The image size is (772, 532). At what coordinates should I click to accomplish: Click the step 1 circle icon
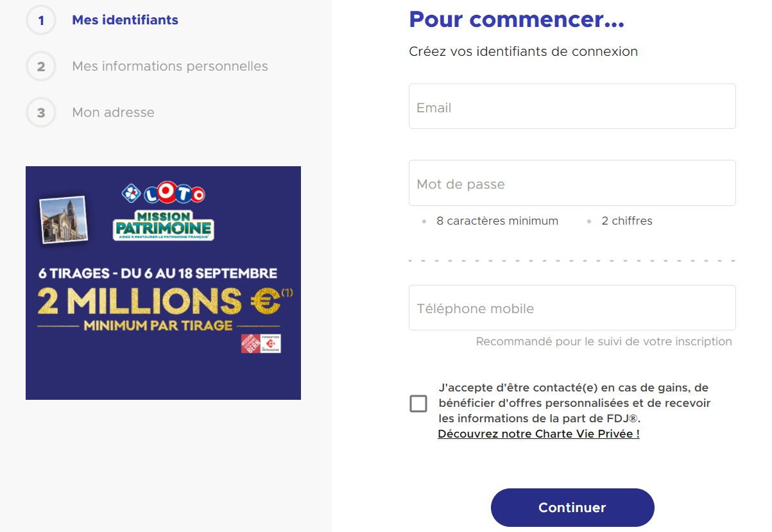tap(41, 20)
